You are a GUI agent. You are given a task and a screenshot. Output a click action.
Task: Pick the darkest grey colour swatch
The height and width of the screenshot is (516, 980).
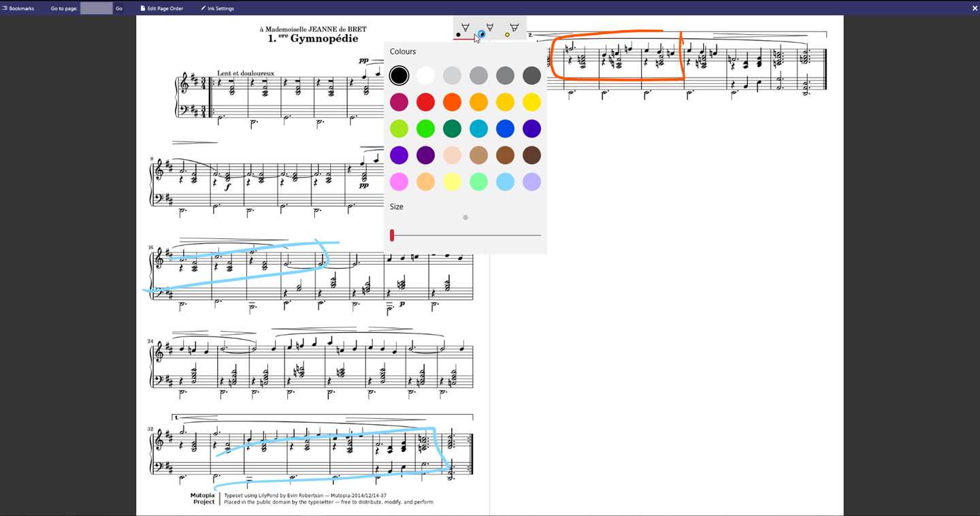(x=532, y=76)
